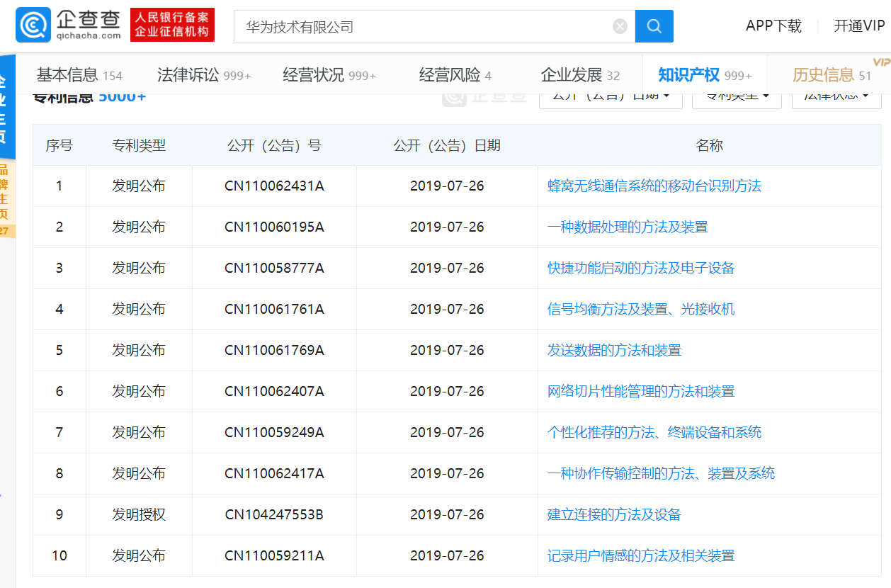The height and width of the screenshot is (588, 891).
Task: Click the blue magnifier search button
Action: click(x=654, y=26)
